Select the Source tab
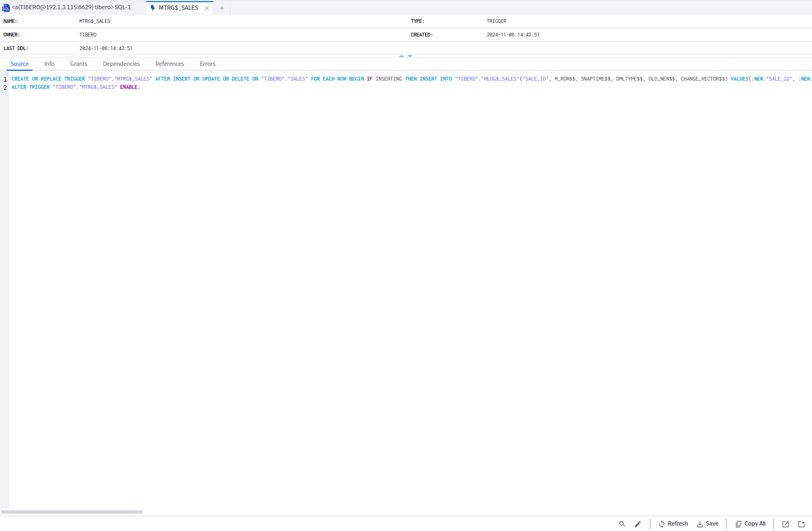Image resolution: width=812 pixels, height=531 pixels. click(x=20, y=64)
